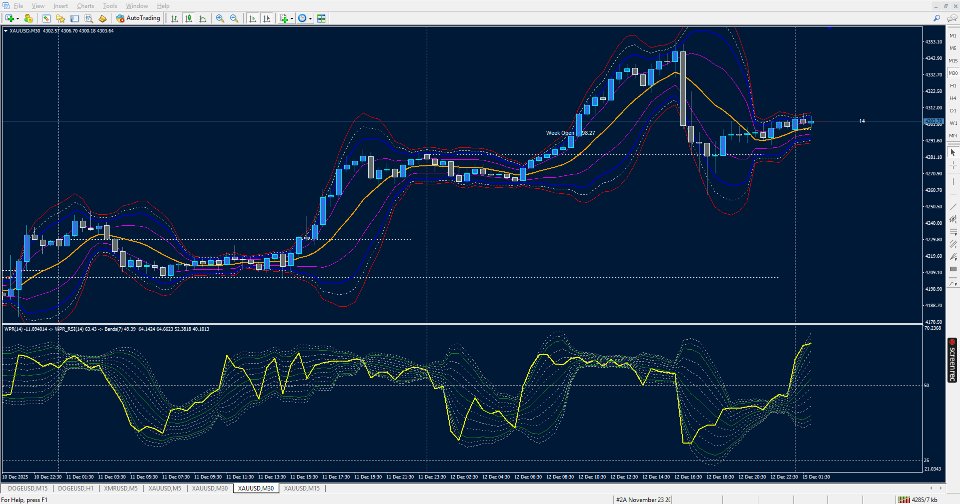960x504 pixels.
Task: Open the Market Watch panel icon
Action: point(47,18)
